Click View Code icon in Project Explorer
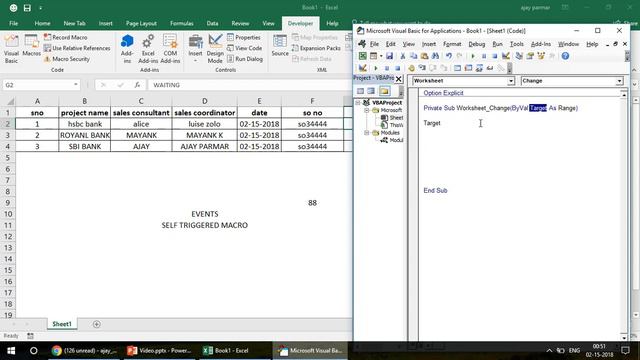The height and width of the screenshot is (360, 640). [x=360, y=91]
